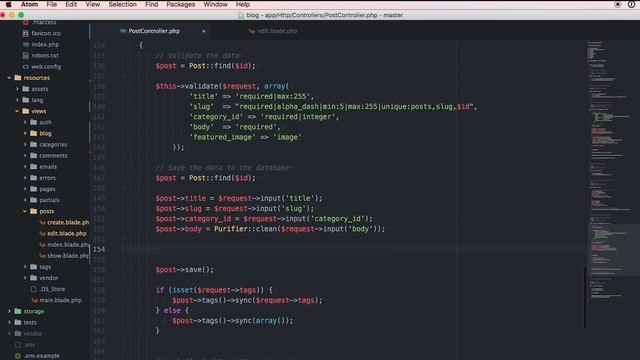This screenshot has width=640, height=360.
Task: Open the Atom application menu
Action: click(x=29, y=4)
